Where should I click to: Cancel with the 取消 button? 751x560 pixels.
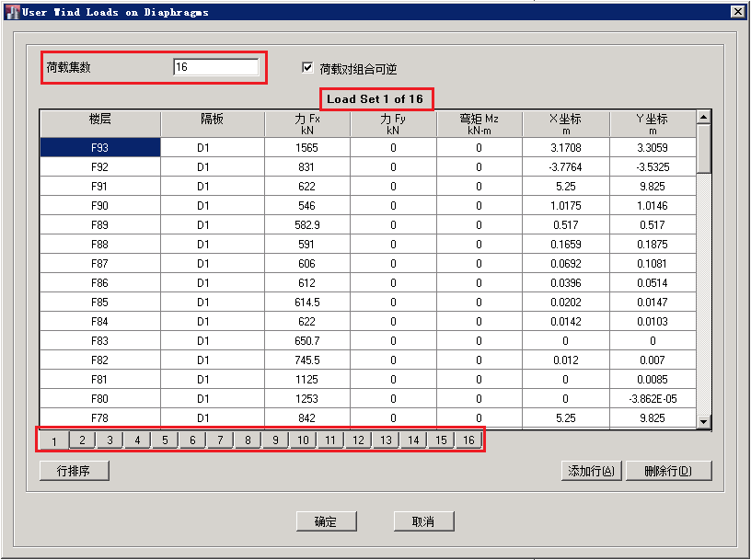click(x=423, y=521)
